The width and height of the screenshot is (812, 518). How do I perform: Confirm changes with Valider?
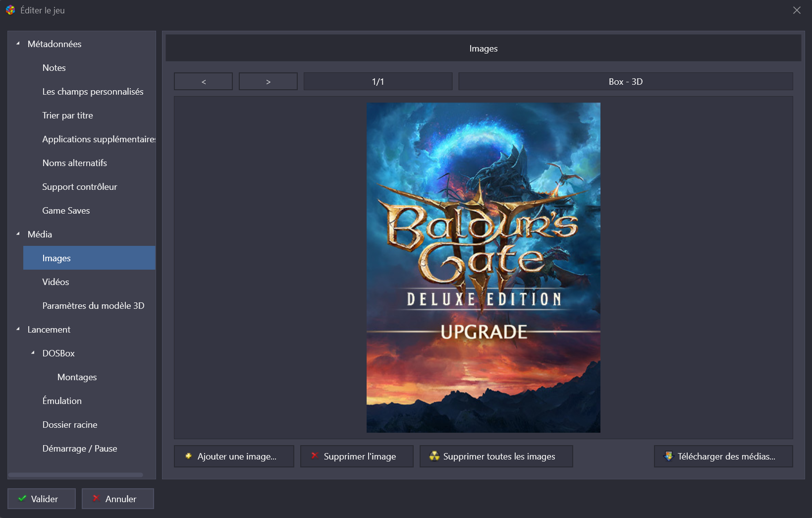coord(42,499)
